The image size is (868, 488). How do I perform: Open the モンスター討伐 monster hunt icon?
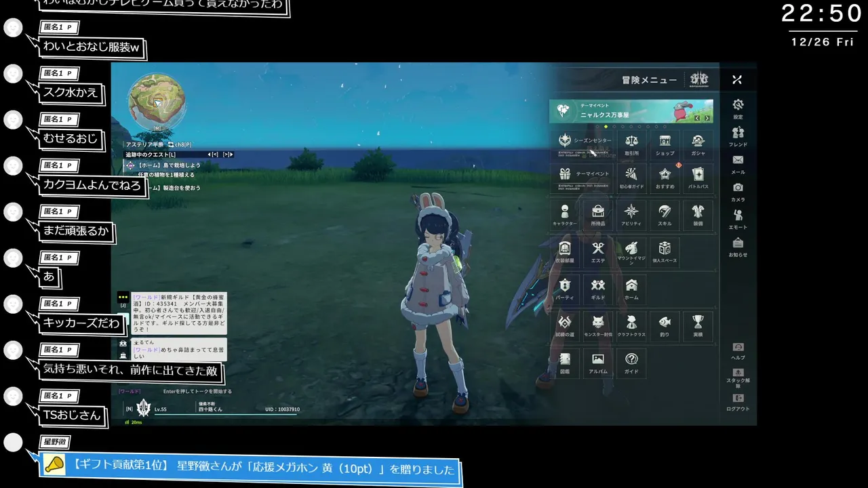pos(598,326)
